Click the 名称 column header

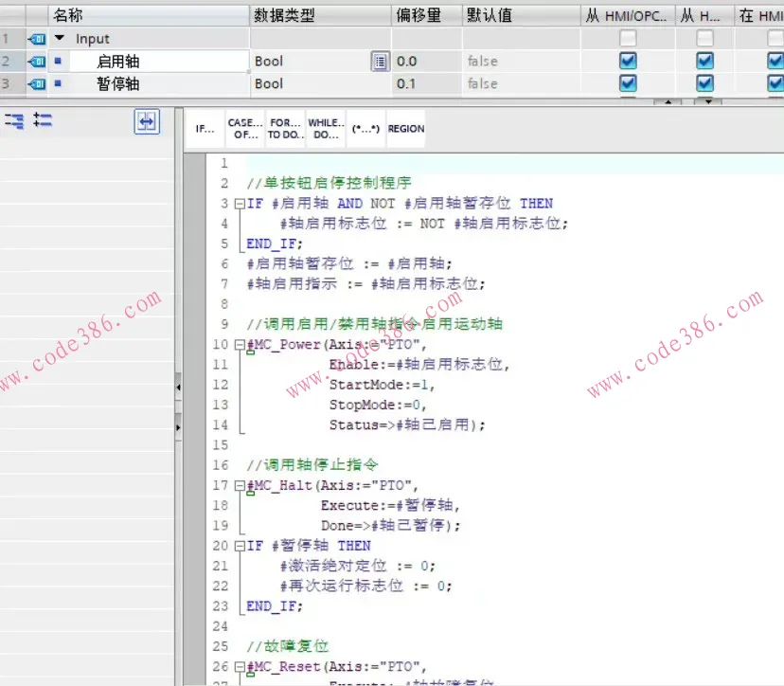click(149, 15)
